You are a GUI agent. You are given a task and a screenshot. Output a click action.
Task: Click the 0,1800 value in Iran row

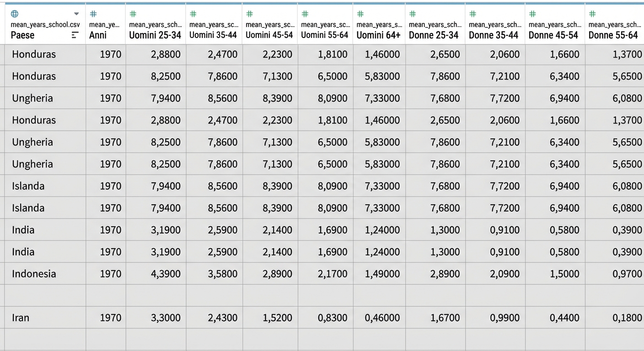coord(627,318)
